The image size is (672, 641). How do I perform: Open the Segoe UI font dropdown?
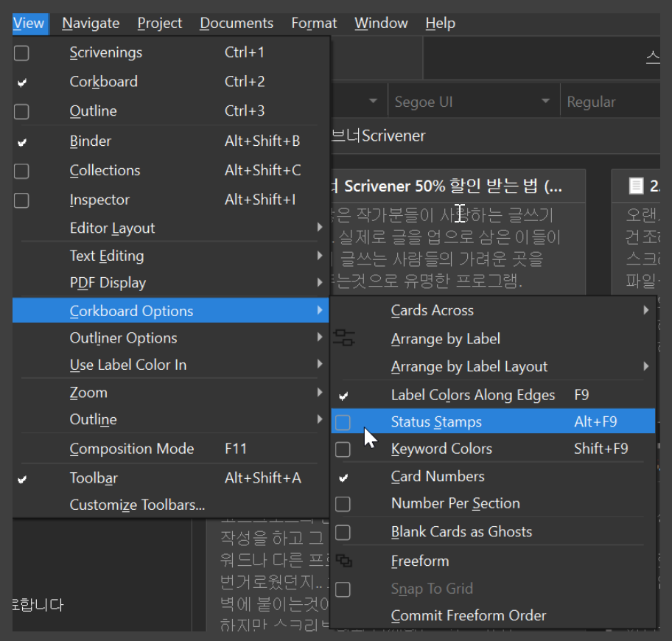(x=545, y=101)
